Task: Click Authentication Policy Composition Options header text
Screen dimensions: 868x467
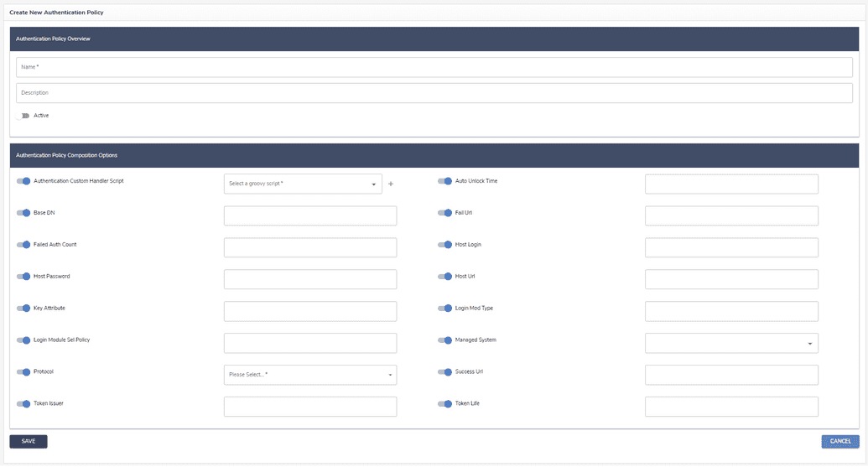Action: [66, 155]
